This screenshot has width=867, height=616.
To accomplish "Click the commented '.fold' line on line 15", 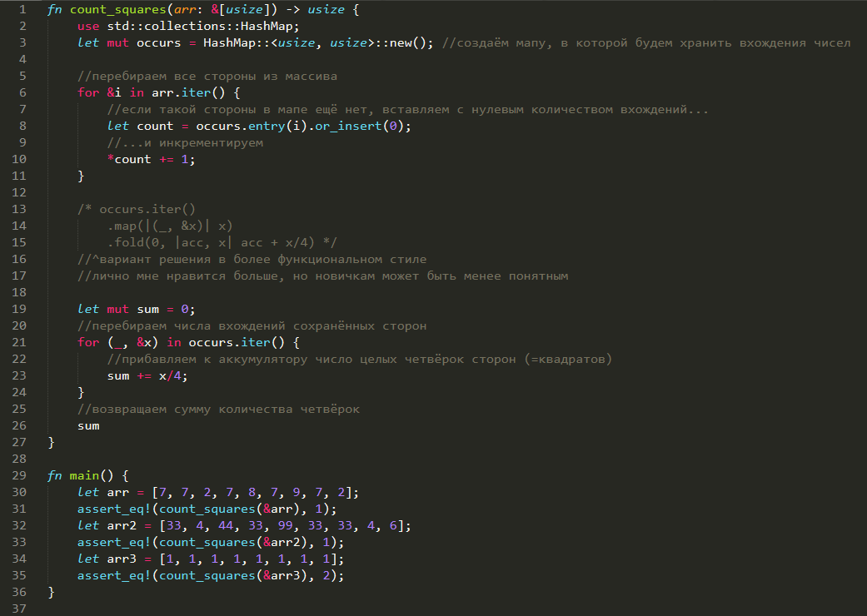I will pos(222,242).
